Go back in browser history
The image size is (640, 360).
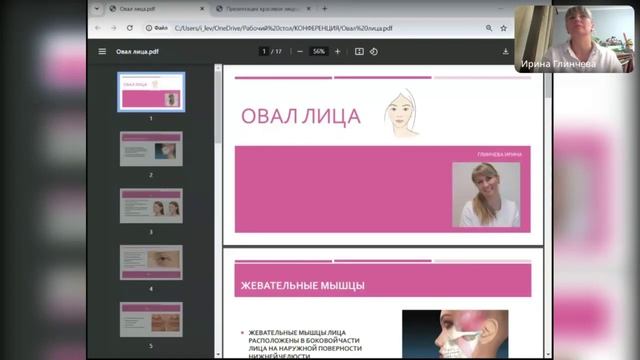pos(98,28)
